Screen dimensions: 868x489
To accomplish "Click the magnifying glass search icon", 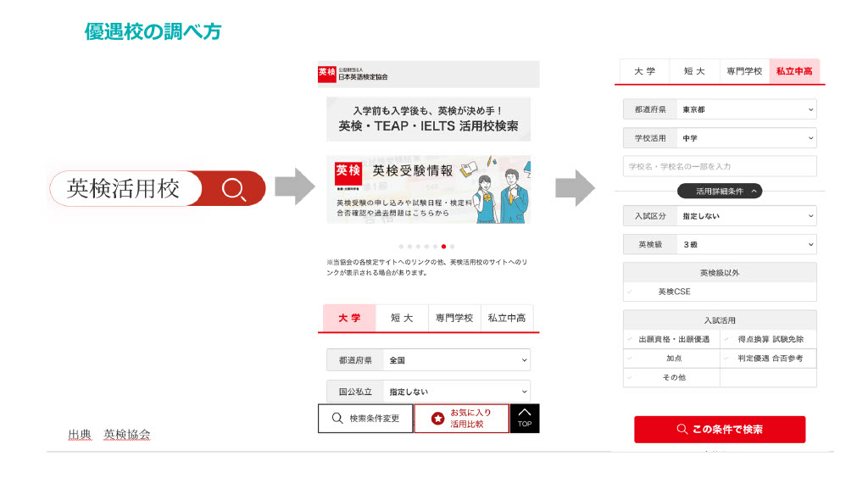I will (x=234, y=189).
